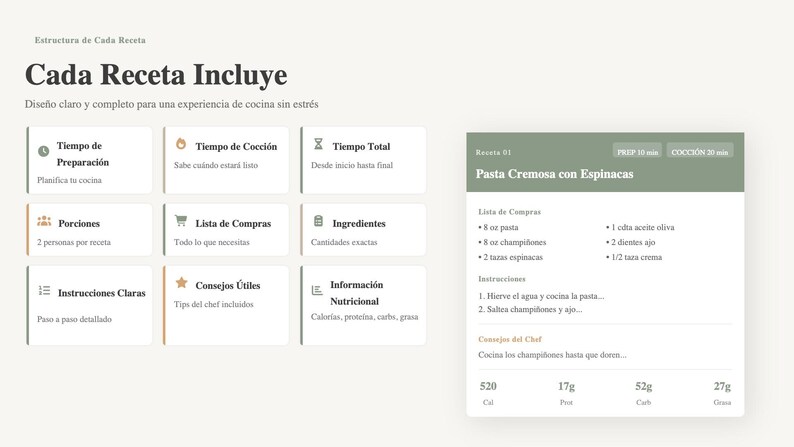The height and width of the screenshot is (447, 794).
Task: Click the Lista de Compras card title
Action: pos(233,223)
